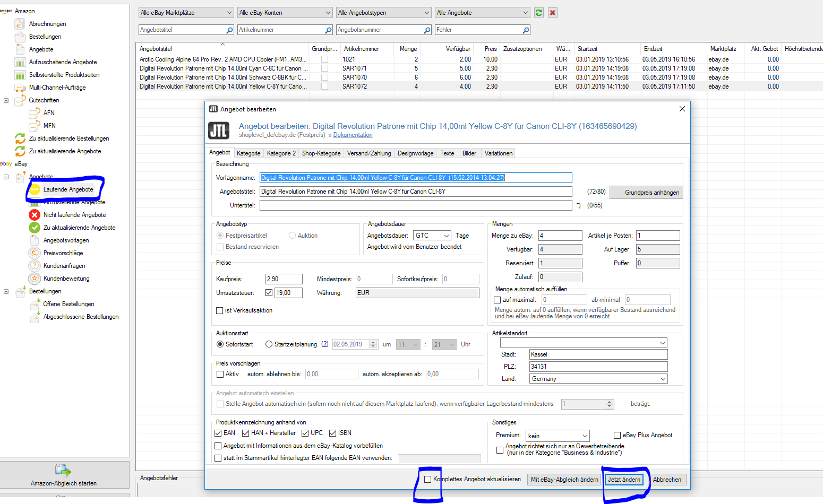Toggle the Umsatzsteuer checkbox
This screenshot has width=823, height=504.
click(x=269, y=293)
